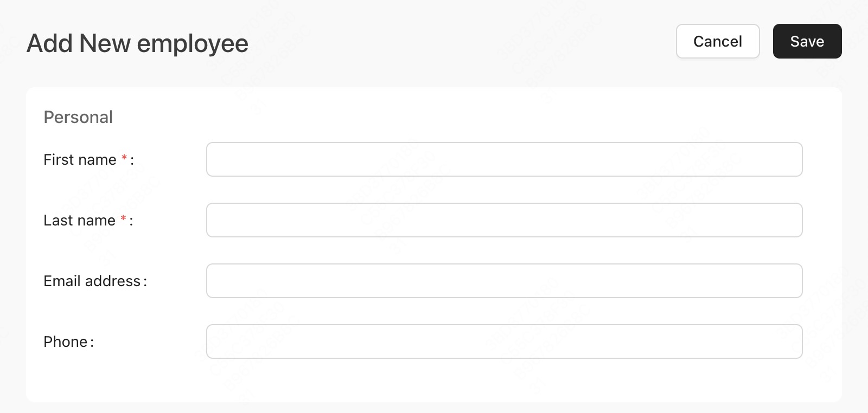Click into the Email address field
The width and height of the screenshot is (868, 413).
(504, 281)
